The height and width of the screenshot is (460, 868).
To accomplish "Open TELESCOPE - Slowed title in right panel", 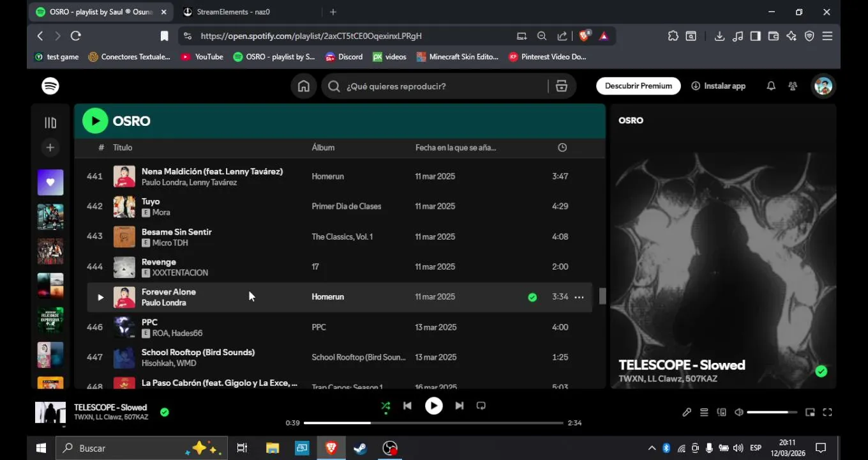I will click(x=682, y=365).
